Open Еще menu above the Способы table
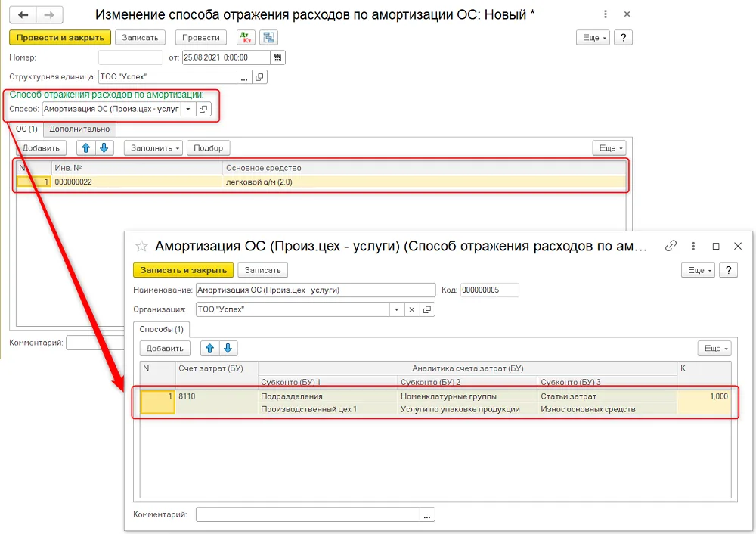 714,348
